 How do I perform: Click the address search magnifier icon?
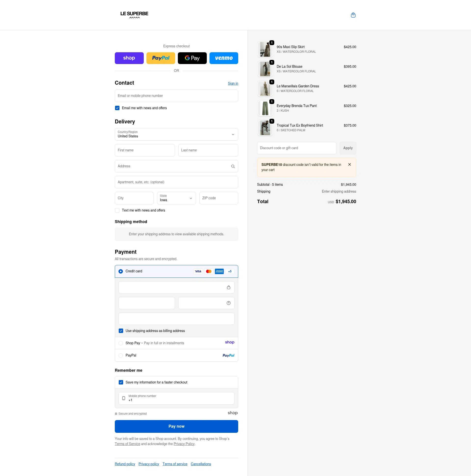pos(233,166)
